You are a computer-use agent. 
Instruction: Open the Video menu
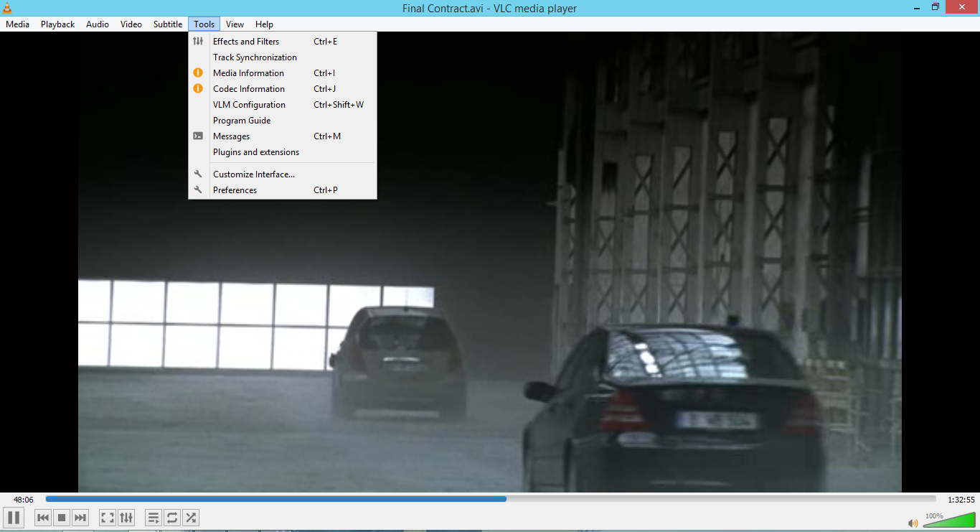click(x=131, y=24)
